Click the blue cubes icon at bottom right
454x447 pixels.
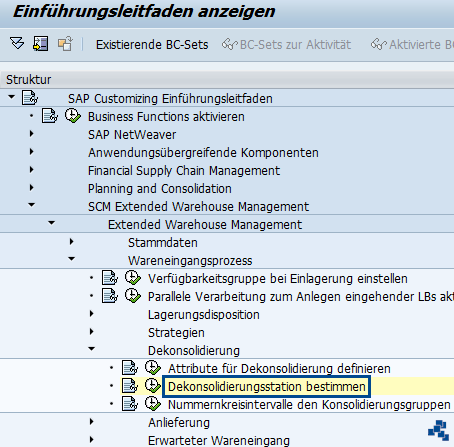[438, 430]
